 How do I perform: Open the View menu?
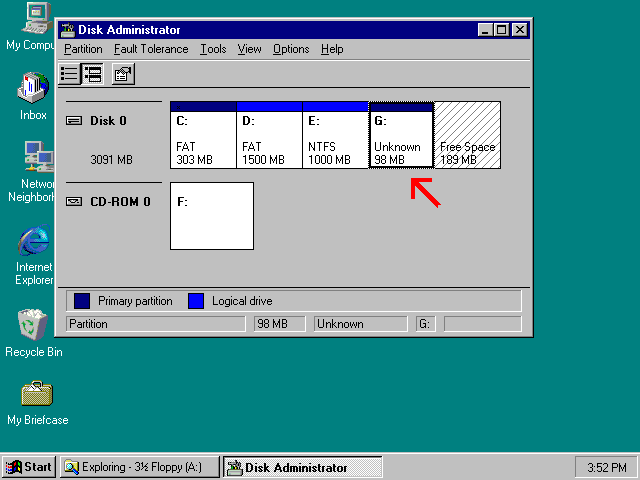pos(249,49)
